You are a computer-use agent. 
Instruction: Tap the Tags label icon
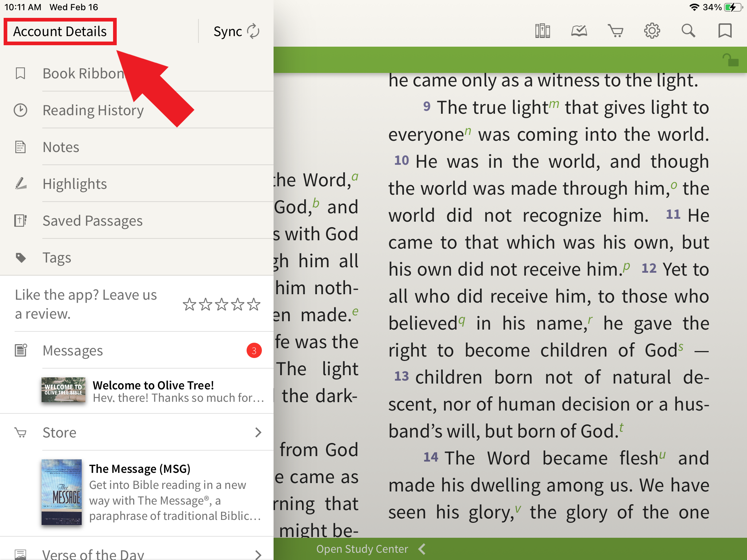pyautogui.click(x=21, y=257)
